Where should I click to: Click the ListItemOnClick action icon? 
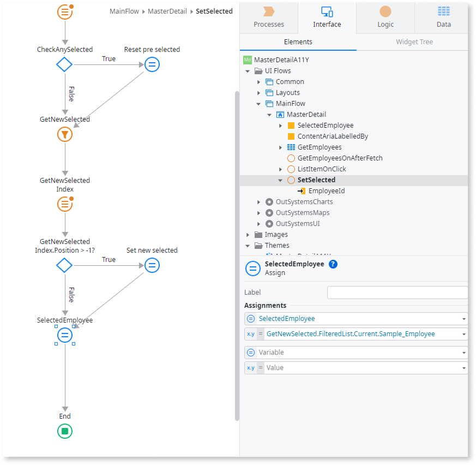(291, 169)
